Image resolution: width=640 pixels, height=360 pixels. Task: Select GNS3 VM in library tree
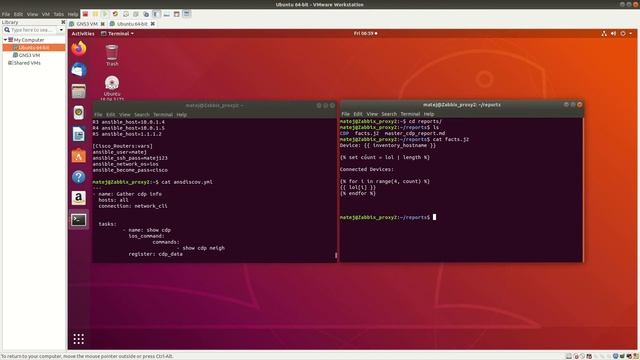(29, 55)
